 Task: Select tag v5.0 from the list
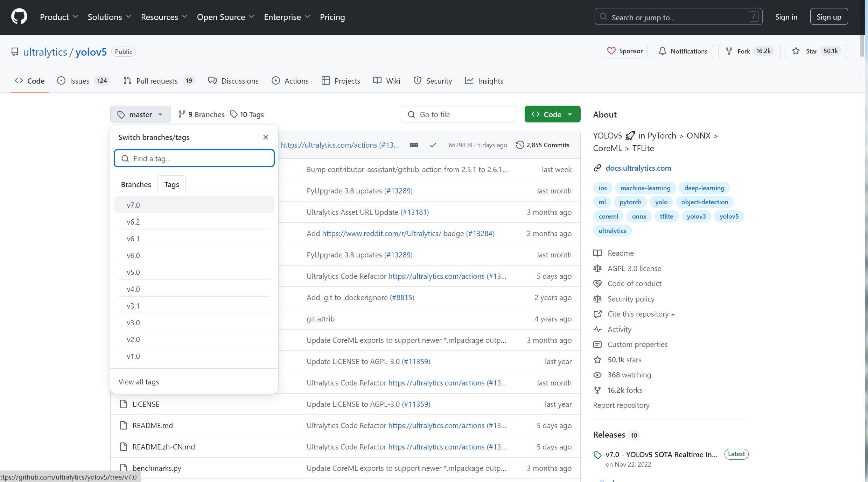[194, 272]
